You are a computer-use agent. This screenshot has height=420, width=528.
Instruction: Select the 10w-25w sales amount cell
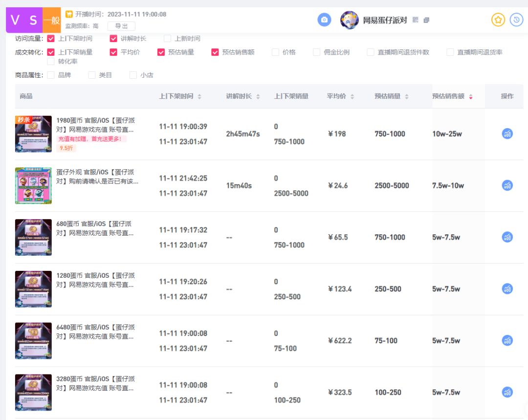click(x=447, y=134)
